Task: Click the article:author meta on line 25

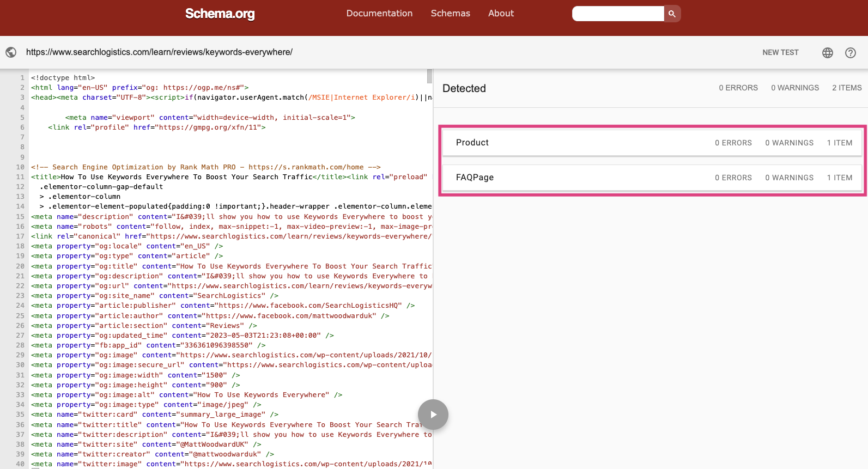Action: tap(210, 316)
